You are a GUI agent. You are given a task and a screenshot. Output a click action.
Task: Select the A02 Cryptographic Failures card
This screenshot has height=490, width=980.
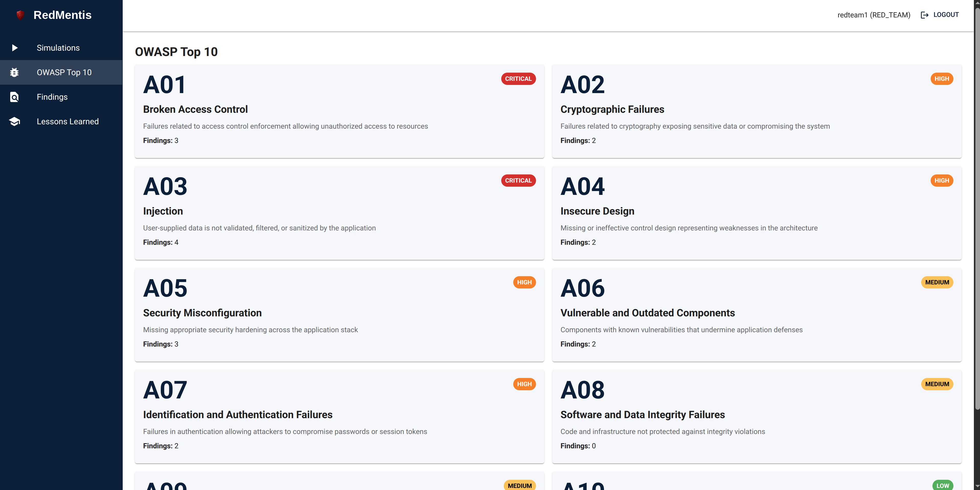(757, 111)
